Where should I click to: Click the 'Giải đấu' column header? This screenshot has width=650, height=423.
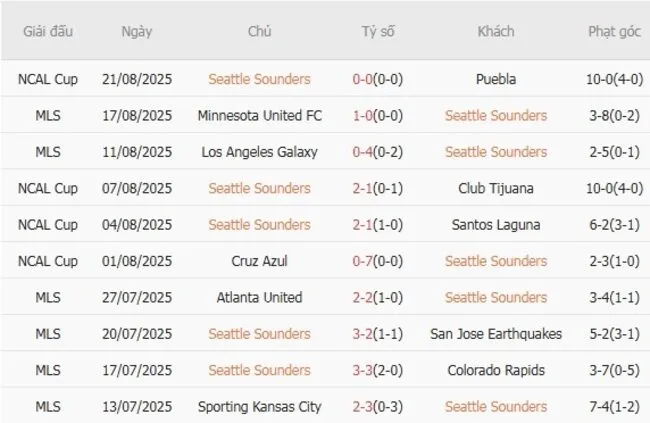(47, 32)
